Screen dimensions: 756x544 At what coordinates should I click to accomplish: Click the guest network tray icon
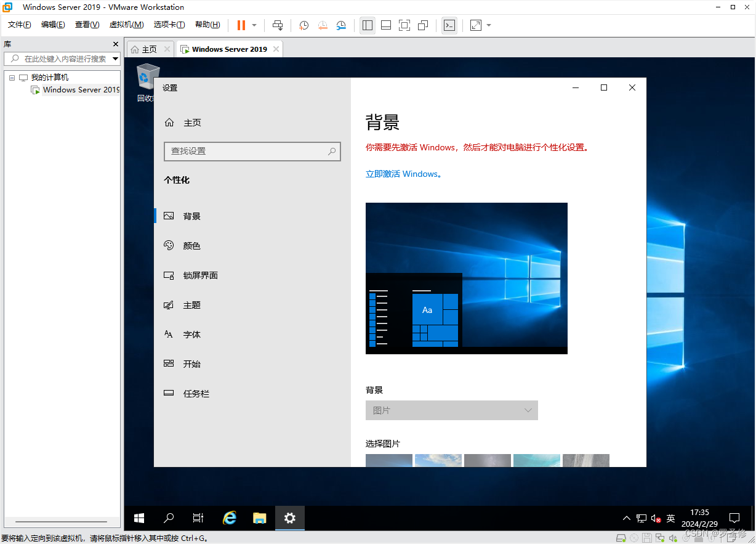[x=641, y=519]
